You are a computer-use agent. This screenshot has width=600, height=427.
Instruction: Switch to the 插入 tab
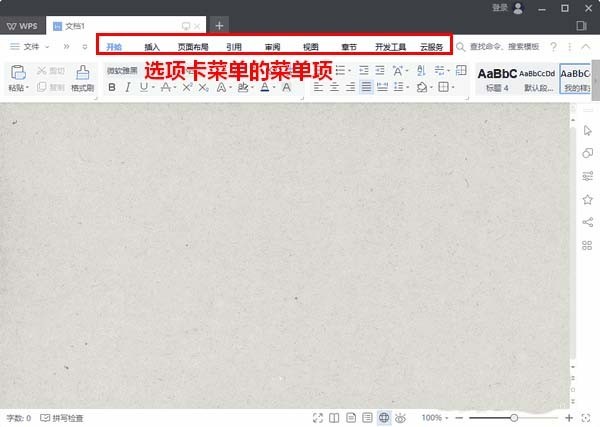(152, 47)
